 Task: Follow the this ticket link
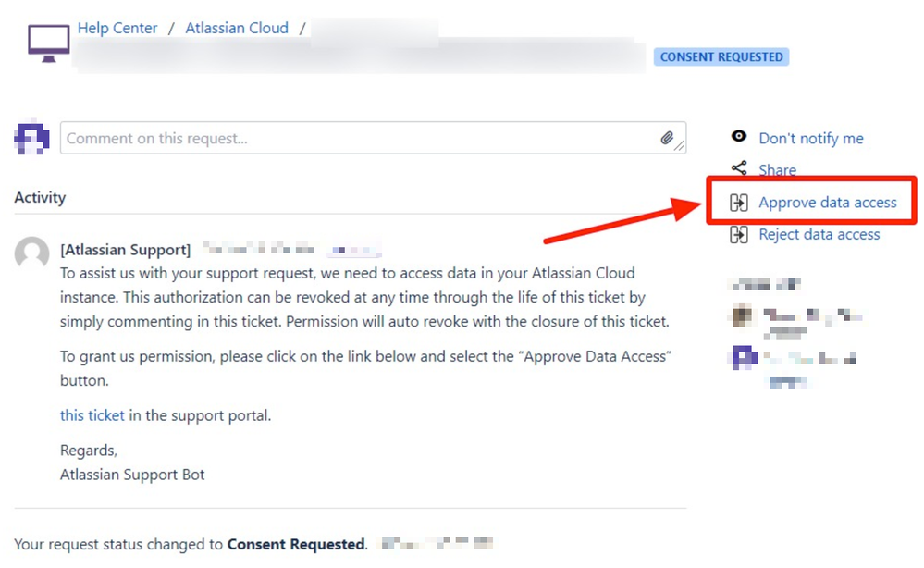(x=91, y=414)
